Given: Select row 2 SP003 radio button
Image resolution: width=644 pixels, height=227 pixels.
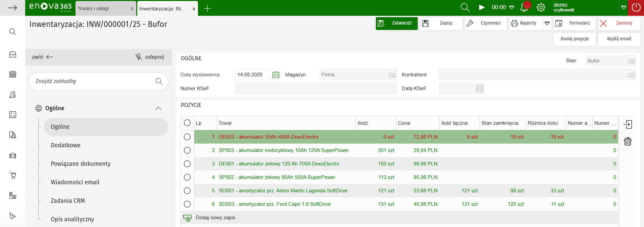Looking at the screenshot, I should pyautogui.click(x=187, y=150).
